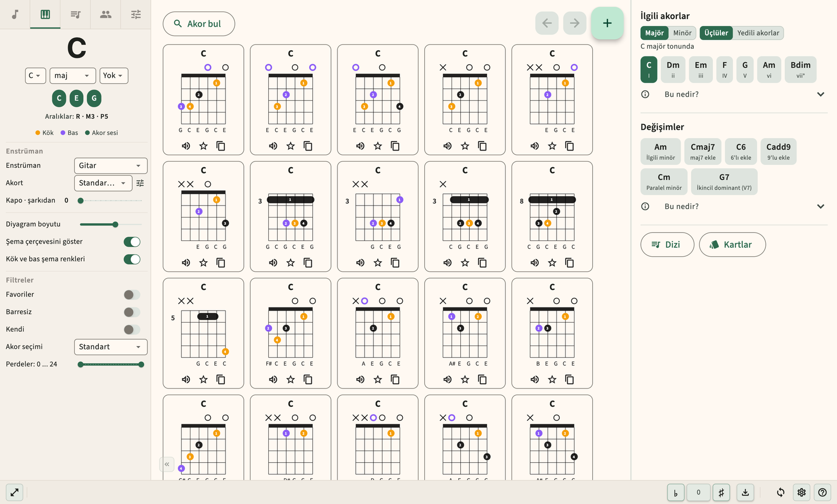837x504 pixels.
Task: Open tuning settings icon next to Akort
Action: [x=140, y=183]
